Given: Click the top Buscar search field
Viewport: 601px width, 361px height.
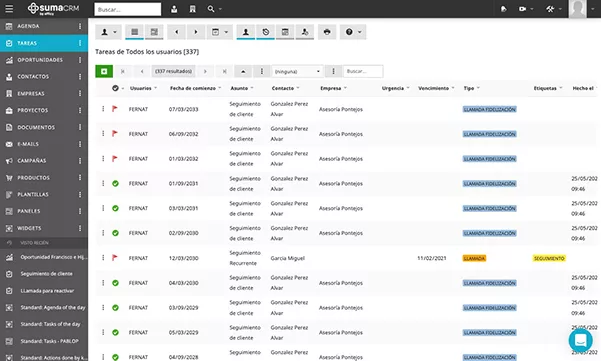Looking at the screenshot, I should pyautogui.click(x=128, y=9).
